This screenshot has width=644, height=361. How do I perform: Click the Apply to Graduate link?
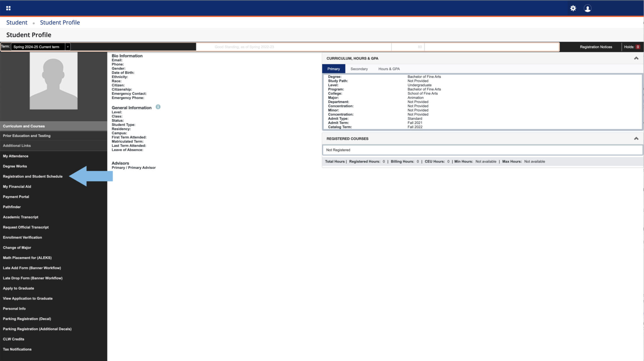(19, 288)
